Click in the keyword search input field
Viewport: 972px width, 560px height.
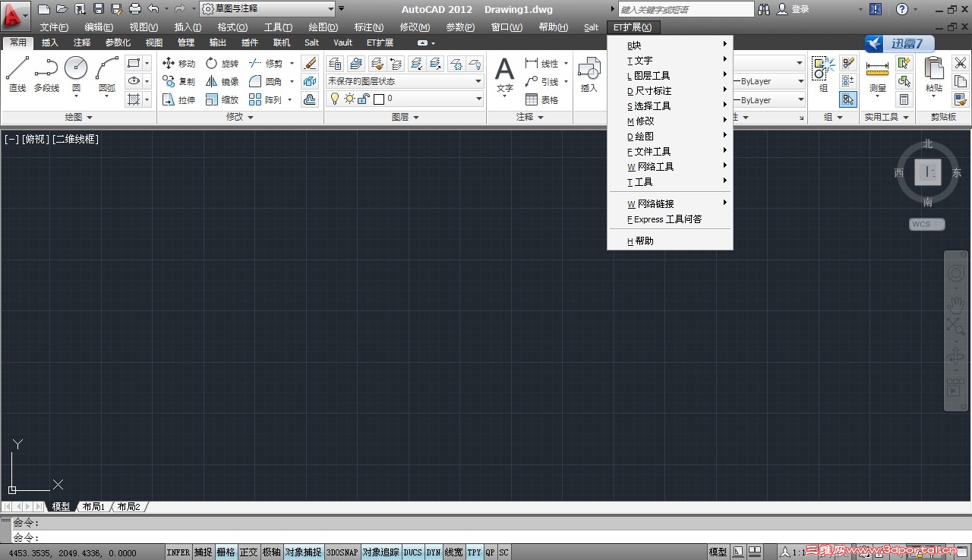(x=686, y=9)
